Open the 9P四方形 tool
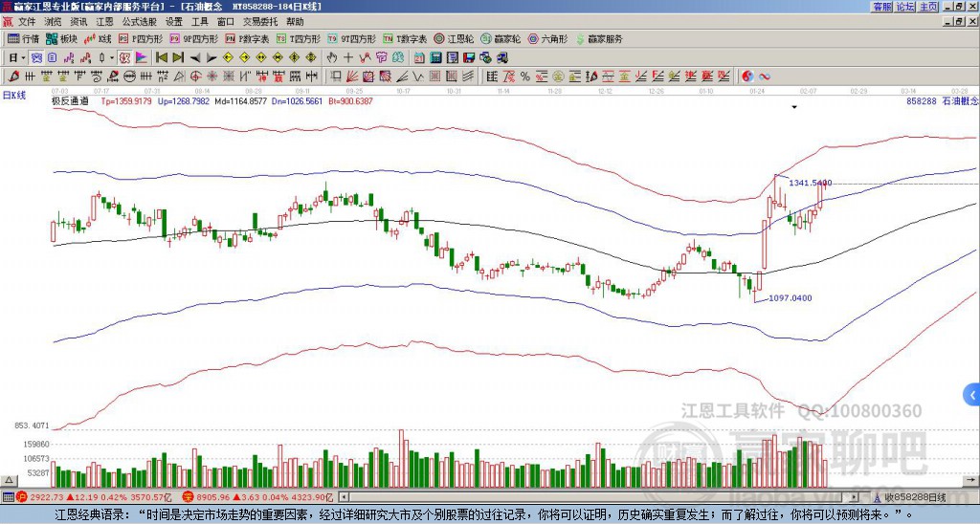 point(193,38)
